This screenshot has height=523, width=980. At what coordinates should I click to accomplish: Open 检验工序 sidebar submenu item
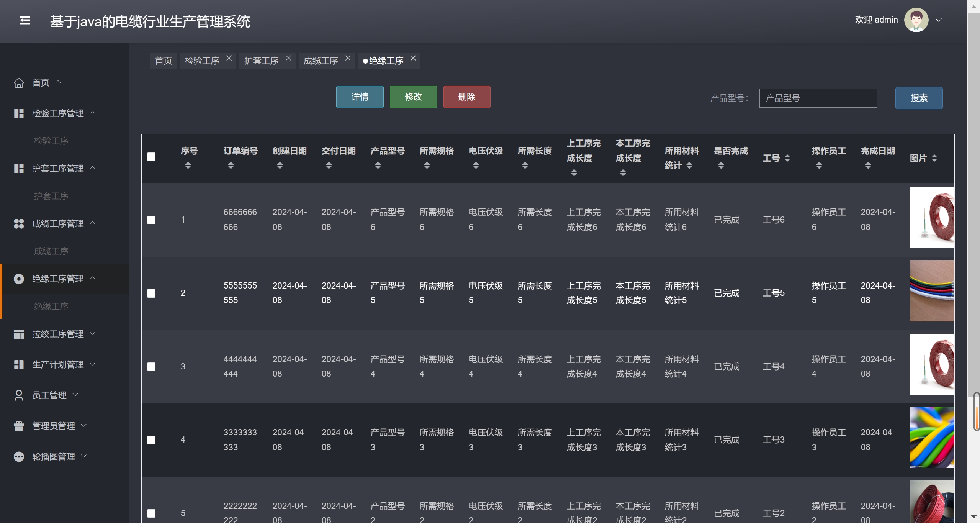(x=51, y=141)
